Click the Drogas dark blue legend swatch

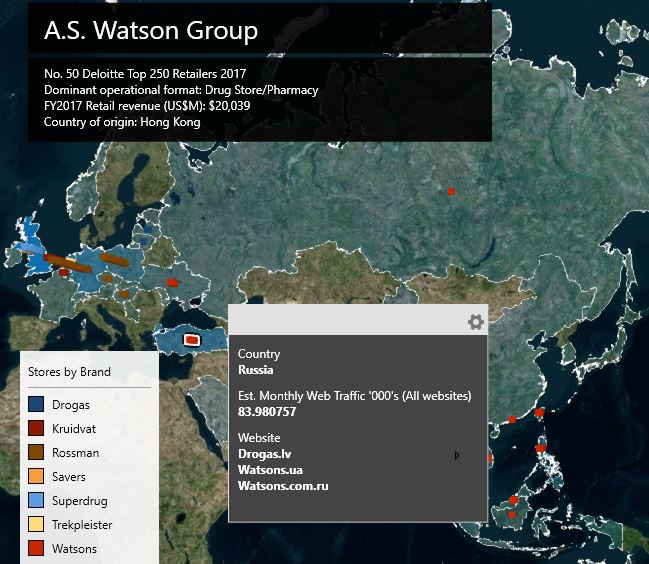click(x=36, y=404)
